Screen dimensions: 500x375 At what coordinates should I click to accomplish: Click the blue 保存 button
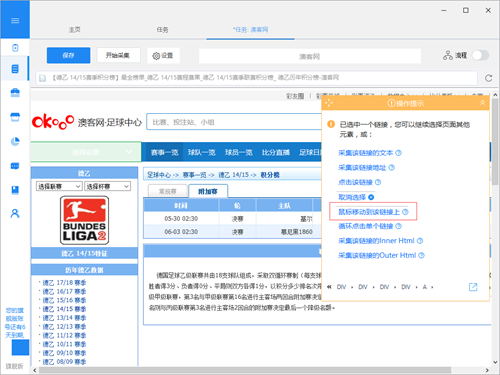pos(68,55)
